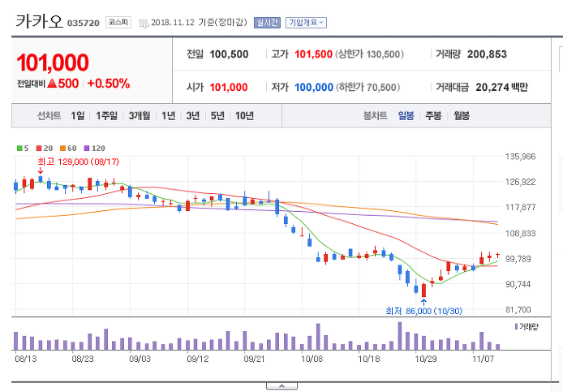This screenshot has width=563, height=392.
Task: Select the 10년 line chart period
Action: pyautogui.click(x=244, y=116)
